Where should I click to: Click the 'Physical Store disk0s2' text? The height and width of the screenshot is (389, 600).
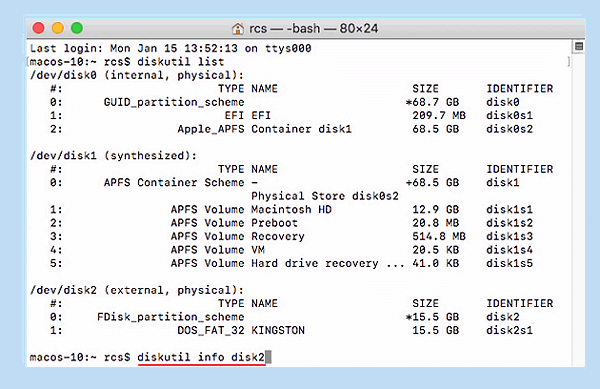click(x=324, y=196)
